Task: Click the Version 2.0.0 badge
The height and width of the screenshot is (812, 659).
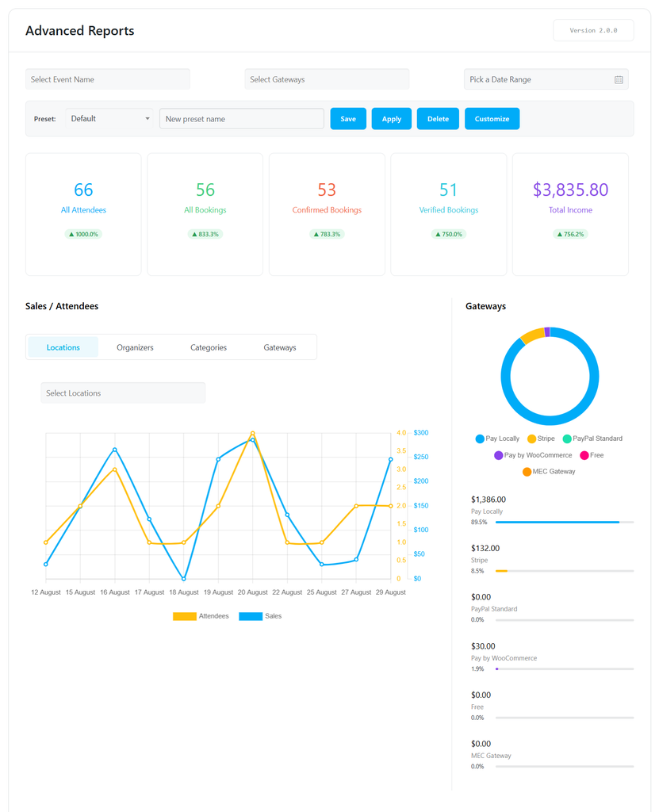Action: (594, 31)
